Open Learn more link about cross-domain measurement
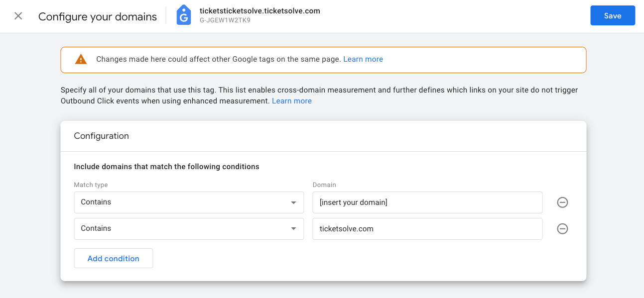The height and width of the screenshot is (298, 644). (292, 101)
